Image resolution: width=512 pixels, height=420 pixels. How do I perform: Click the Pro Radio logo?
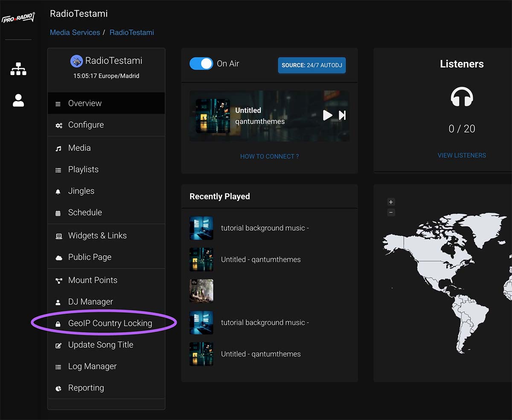coord(18,18)
